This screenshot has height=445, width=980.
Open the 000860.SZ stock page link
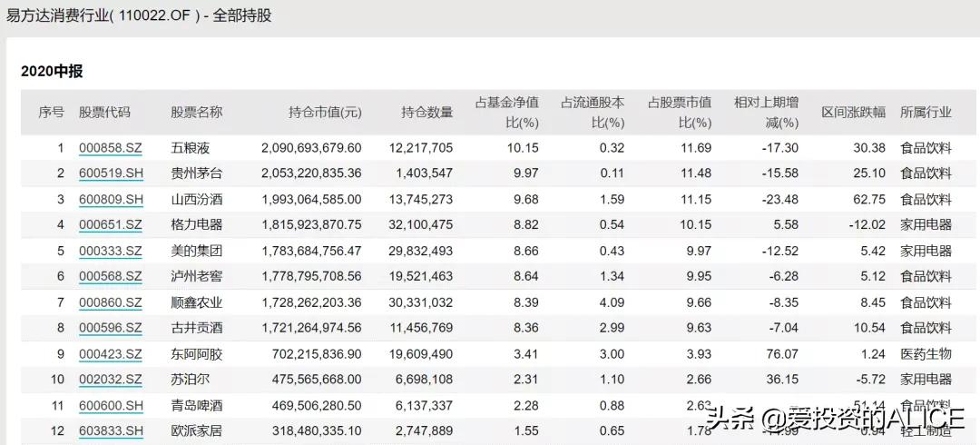coord(111,302)
